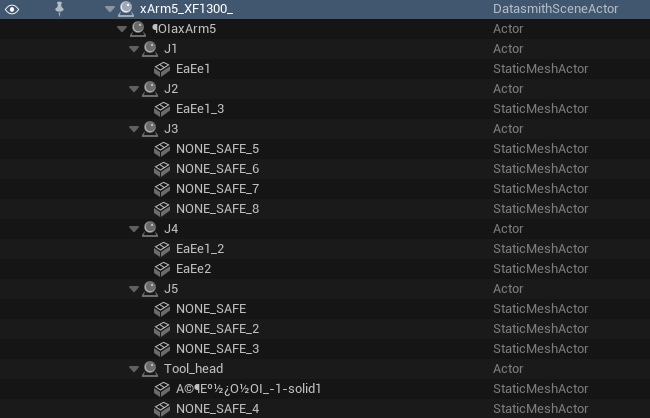Viewport: 650px width, 418px height.
Task: Click the mesh icon for NONE_SAFE_4
Action: tap(162, 408)
